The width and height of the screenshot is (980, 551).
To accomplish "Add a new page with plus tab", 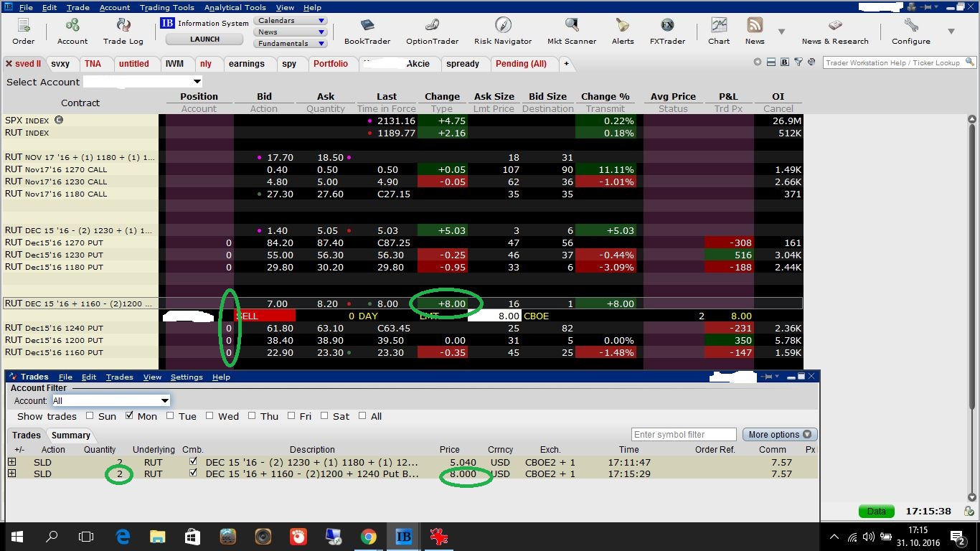I will coord(566,64).
